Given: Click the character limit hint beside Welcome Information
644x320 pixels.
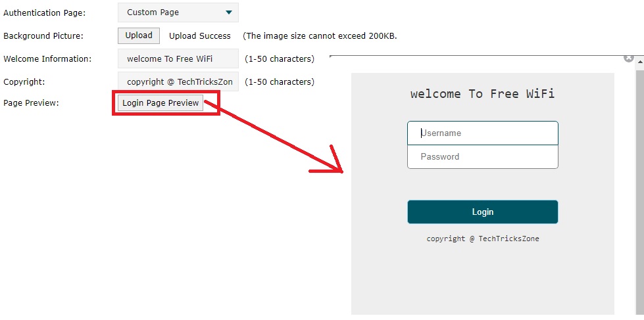Looking at the screenshot, I should pos(280,59).
